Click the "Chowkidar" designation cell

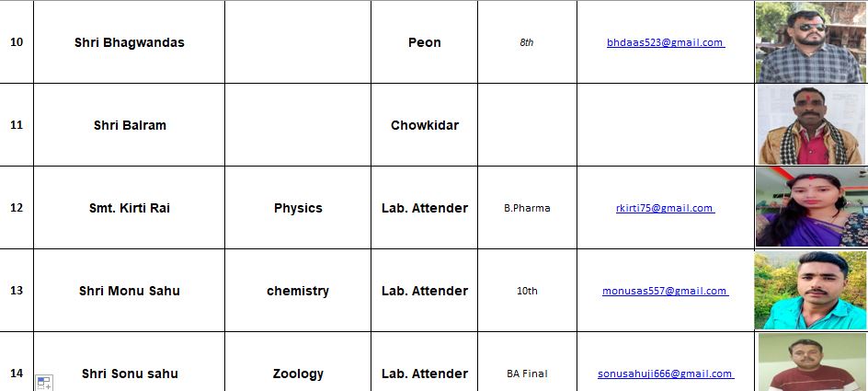(424, 125)
